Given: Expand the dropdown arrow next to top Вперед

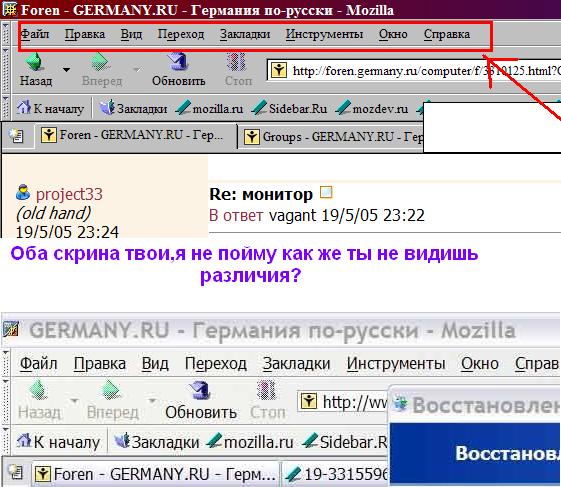Looking at the screenshot, I should pos(137,69).
